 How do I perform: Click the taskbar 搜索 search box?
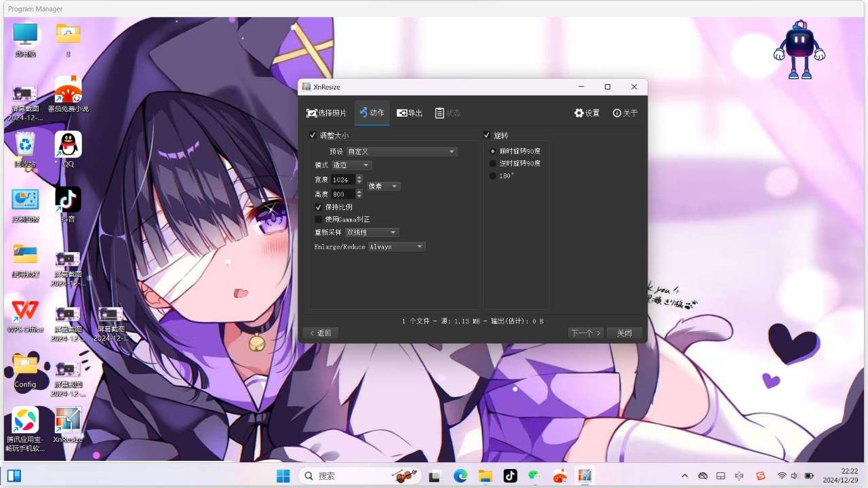click(360, 476)
